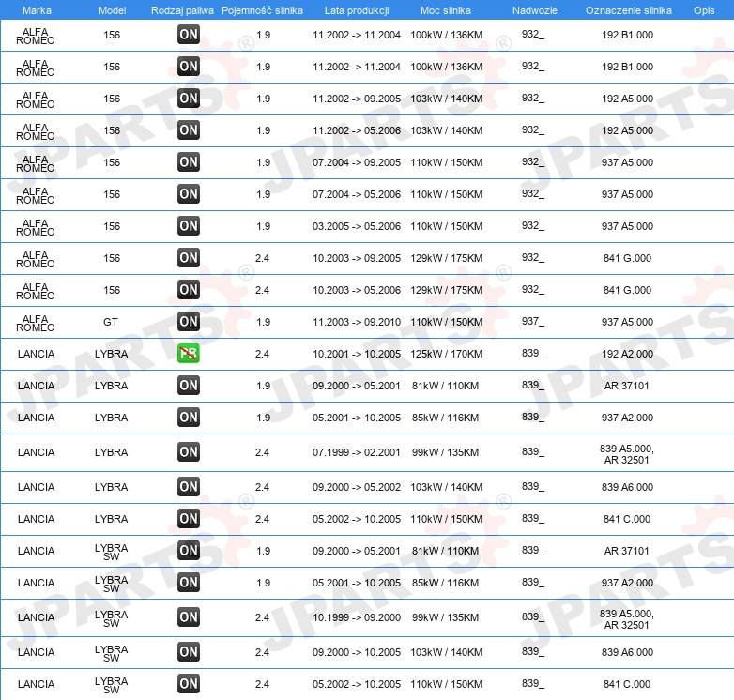This screenshot has width=734, height=700.
Task: Click ON fuel icon in the 07.1999 -> 02.2001 row
Action: [x=189, y=452]
